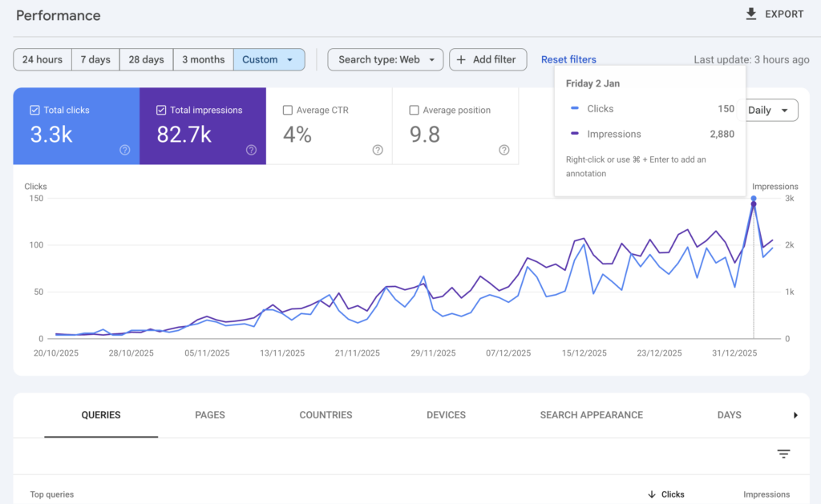The height and width of the screenshot is (504, 821).
Task: Switch to the Pages tab
Action: coord(210,415)
